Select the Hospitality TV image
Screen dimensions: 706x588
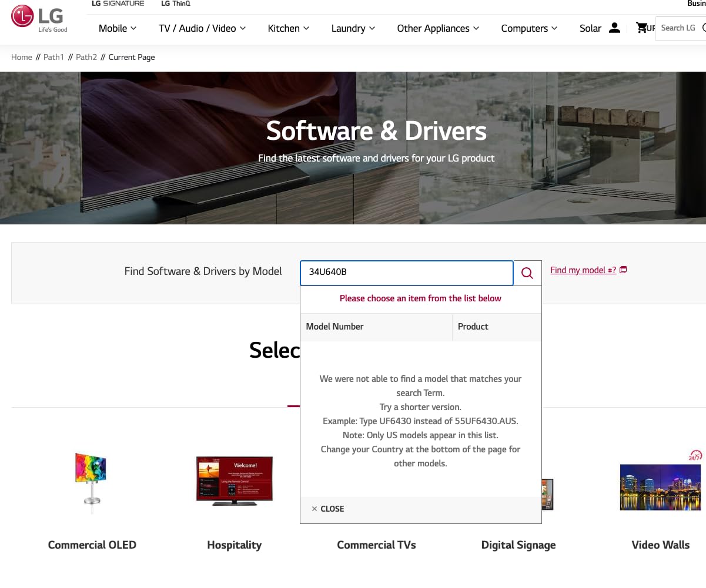click(234, 481)
